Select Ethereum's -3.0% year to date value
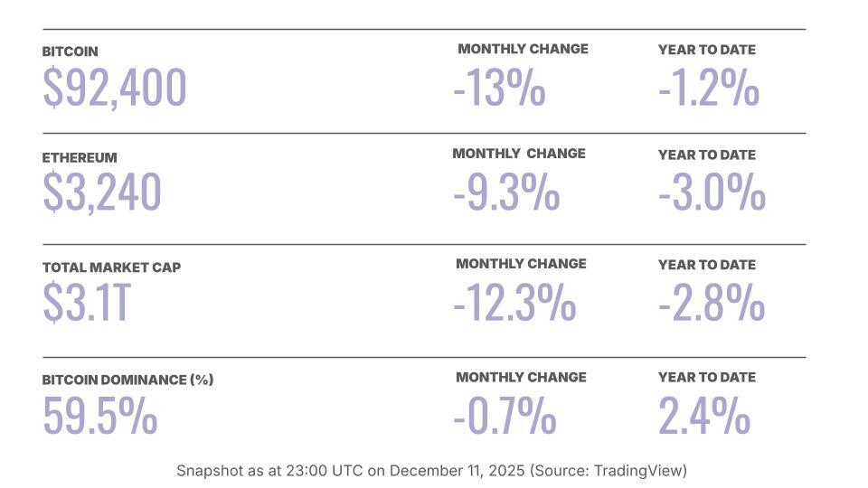The image size is (868, 488). click(x=712, y=192)
